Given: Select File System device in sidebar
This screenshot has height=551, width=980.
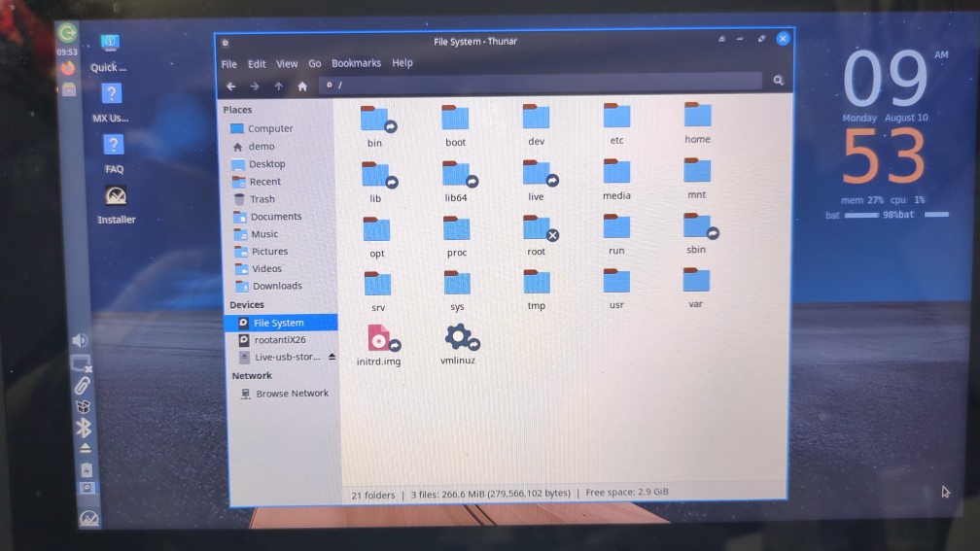Looking at the screenshot, I should pos(281,323).
